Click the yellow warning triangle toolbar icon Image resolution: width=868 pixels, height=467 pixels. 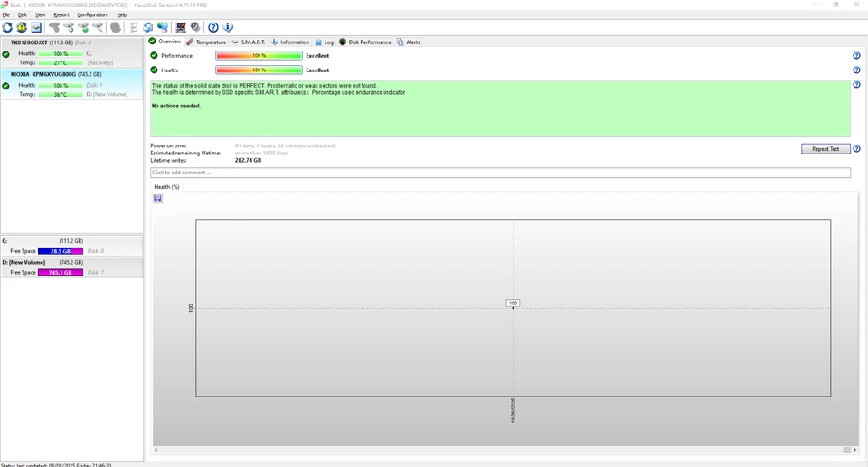point(22,27)
